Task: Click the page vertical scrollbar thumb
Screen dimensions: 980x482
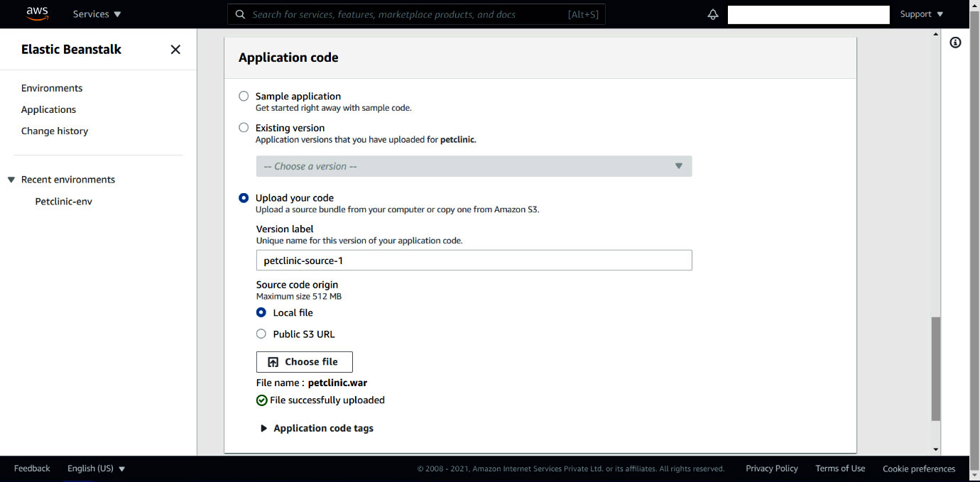Action: 935,369
